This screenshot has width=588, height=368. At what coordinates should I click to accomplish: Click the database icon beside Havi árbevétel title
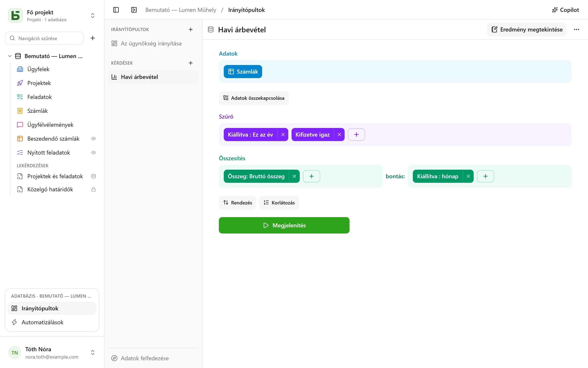click(211, 29)
